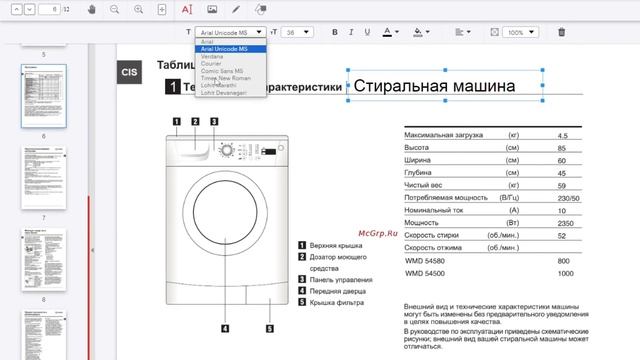This screenshot has width=640, height=360.
Task: Click the 'Верхняя крышка' legend text
Action: (x=336, y=245)
